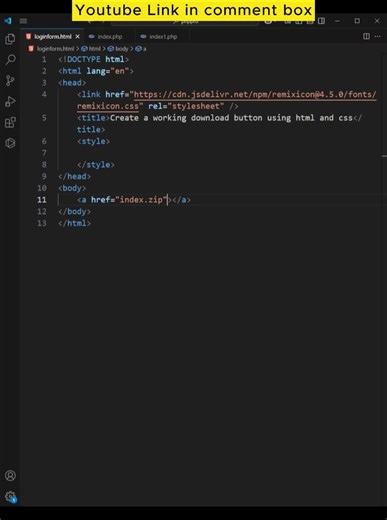
Task: Click the closing </head> tag
Action: pos(74,176)
